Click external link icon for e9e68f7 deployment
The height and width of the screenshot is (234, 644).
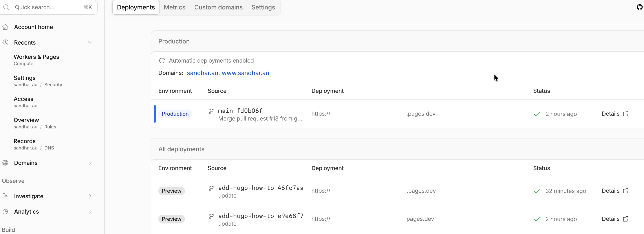pyautogui.click(x=626, y=219)
